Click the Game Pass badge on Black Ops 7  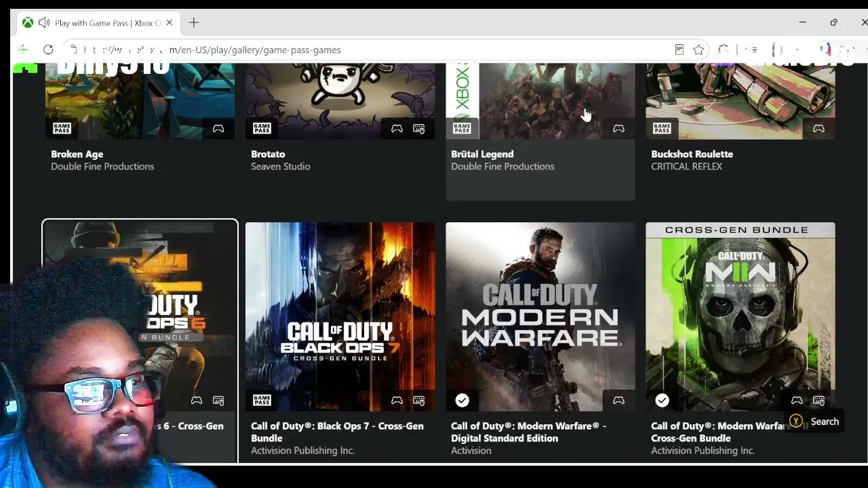262,401
